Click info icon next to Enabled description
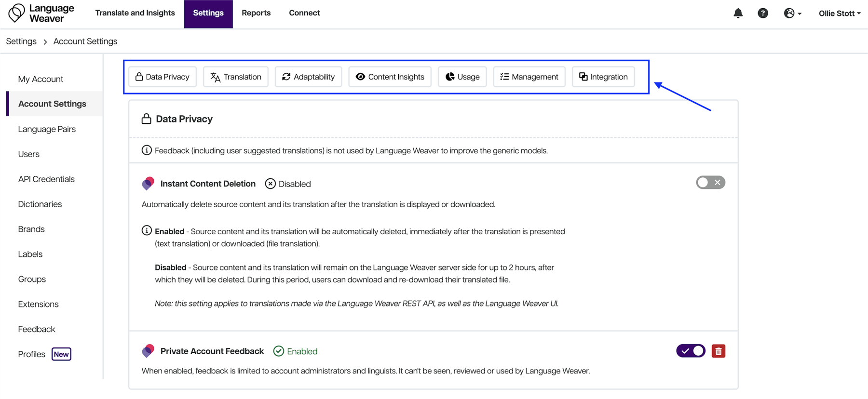Screen dimensions: 868x399 [147, 231]
